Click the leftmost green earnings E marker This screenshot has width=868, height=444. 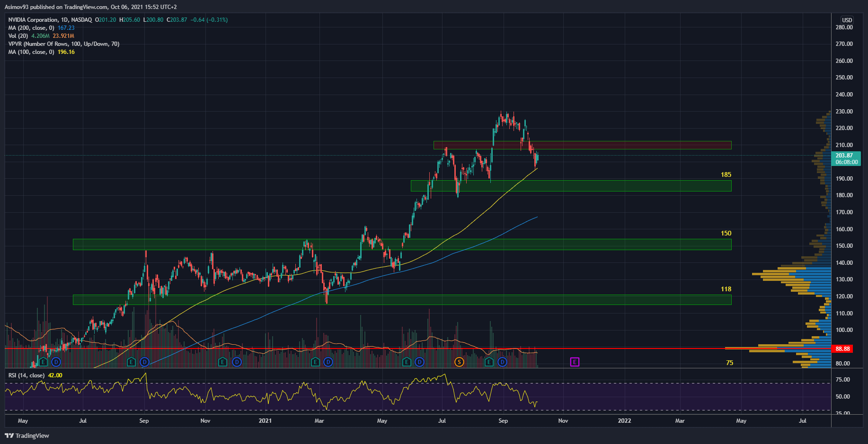pyautogui.click(x=43, y=362)
